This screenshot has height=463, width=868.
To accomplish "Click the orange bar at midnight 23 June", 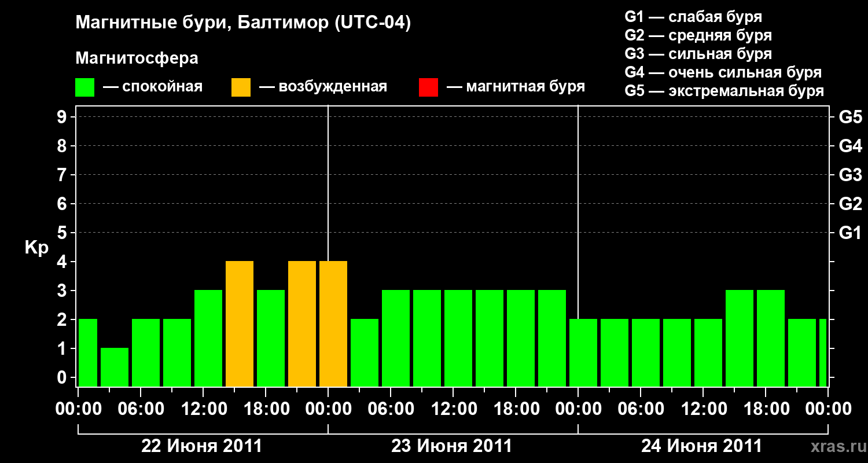I will (x=333, y=324).
